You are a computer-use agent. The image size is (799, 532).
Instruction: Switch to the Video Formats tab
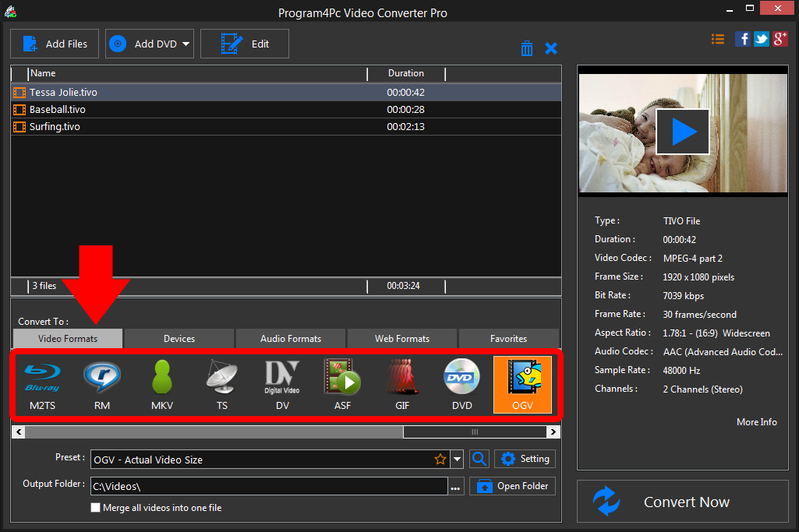[68, 339]
